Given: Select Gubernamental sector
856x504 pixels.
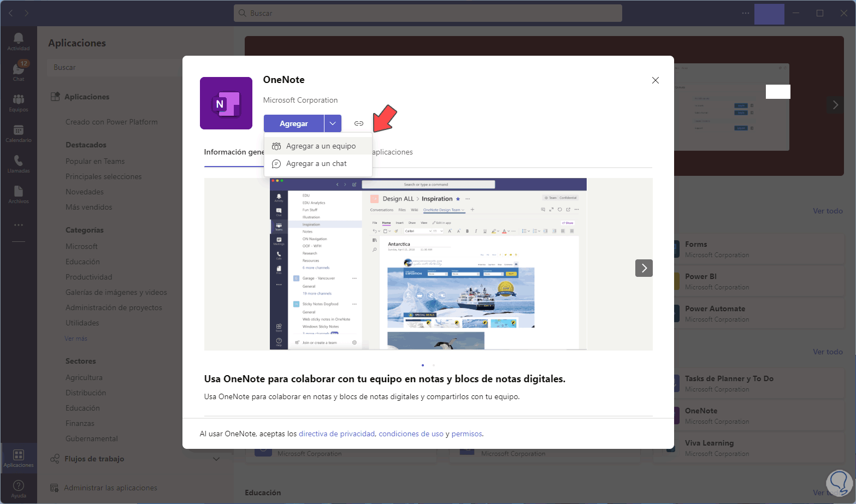Looking at the screenshot, I should (92, 438).
